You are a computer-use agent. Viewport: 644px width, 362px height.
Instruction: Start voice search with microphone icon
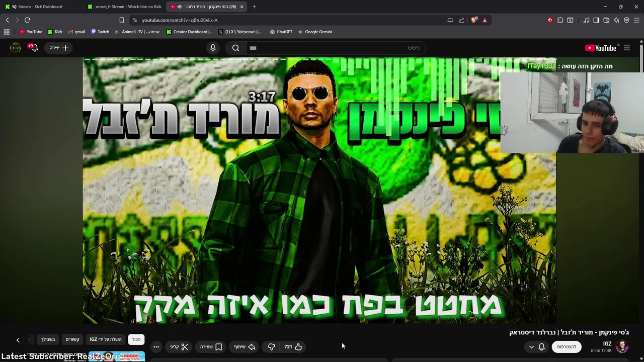213,48
